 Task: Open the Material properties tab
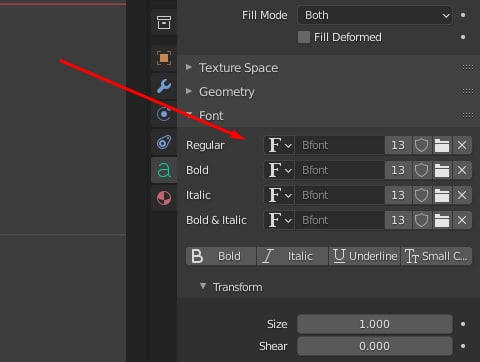[x=164, y=198]
